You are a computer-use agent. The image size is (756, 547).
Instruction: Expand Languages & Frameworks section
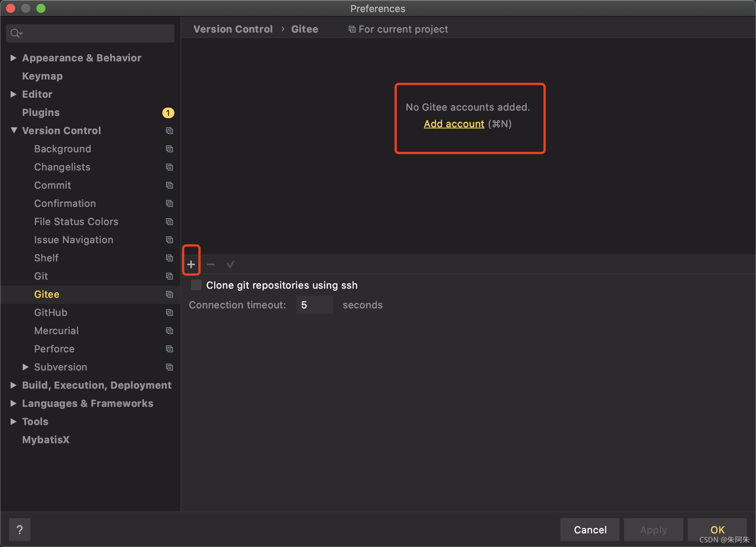(x=13, y=403)
